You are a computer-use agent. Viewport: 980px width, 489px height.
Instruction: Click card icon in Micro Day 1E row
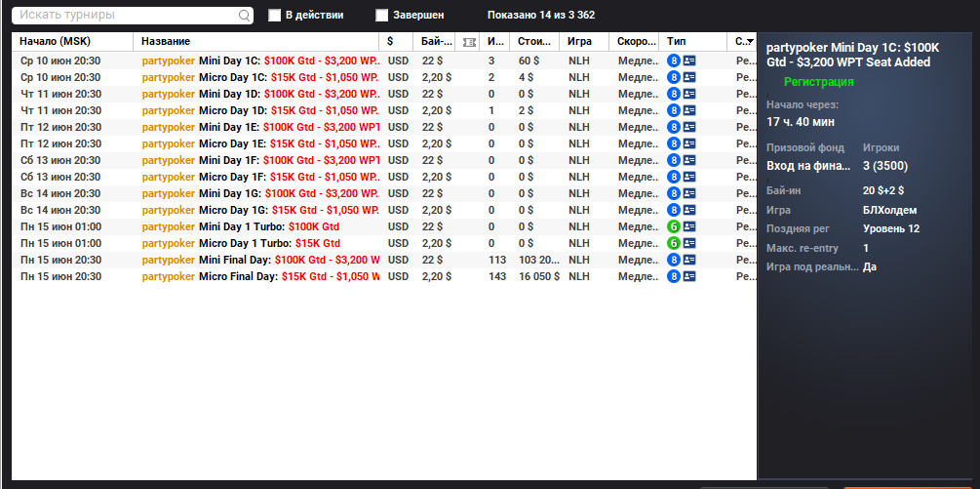pos(689,143)
